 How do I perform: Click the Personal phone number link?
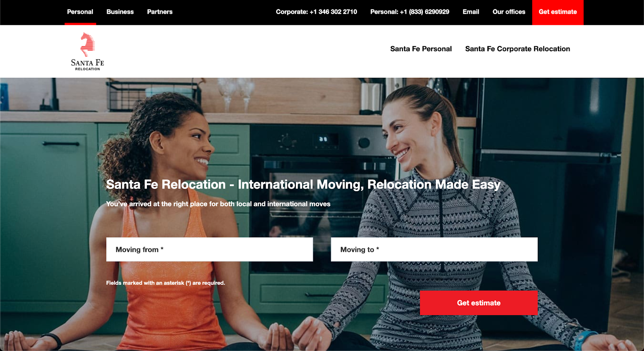pyautogui.click(x=409, y=12)
